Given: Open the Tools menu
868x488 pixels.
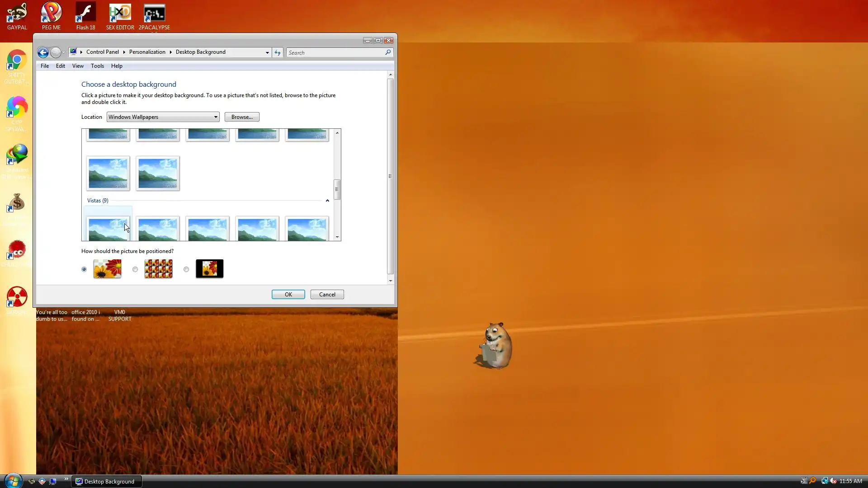Looking at the screenshot, I should [97, 66].
